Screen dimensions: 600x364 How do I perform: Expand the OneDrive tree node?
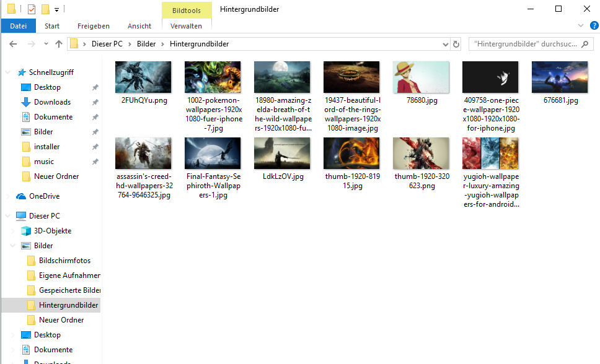tap(8, 196)
